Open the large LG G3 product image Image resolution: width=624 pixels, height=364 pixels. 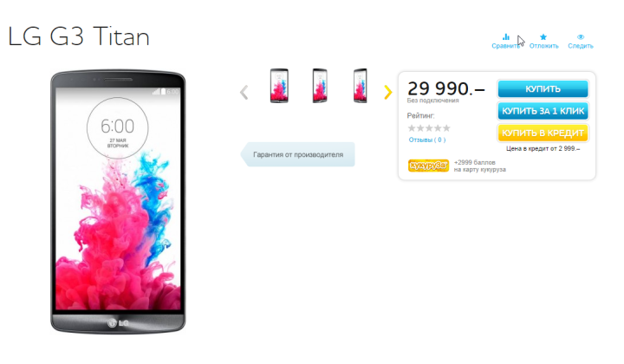pos(118,202)
